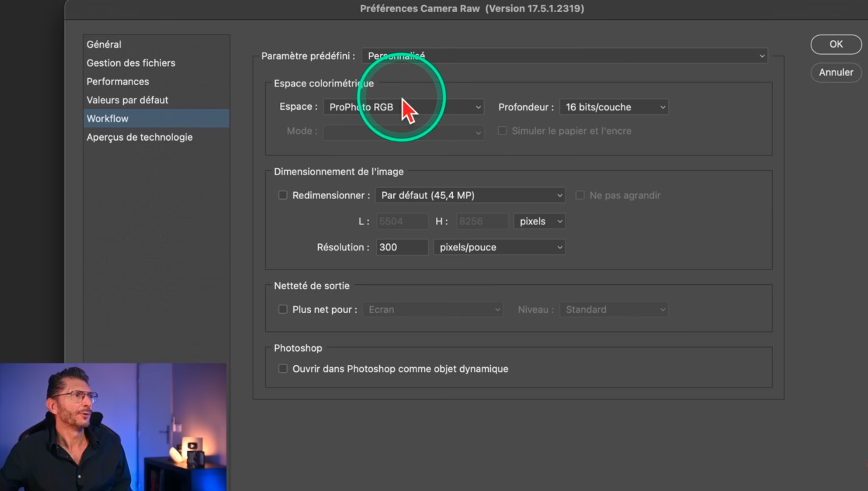Screen dimensions: 868x491
Task: Click the Annuler button
Action: [x=836, y=72]
